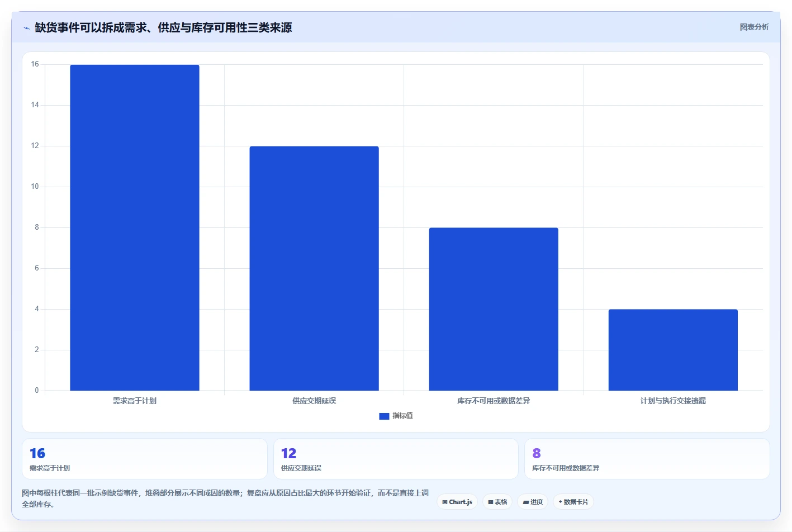
Task: Click the 需求高于计划 data card caption
Action: coord(50,468)
